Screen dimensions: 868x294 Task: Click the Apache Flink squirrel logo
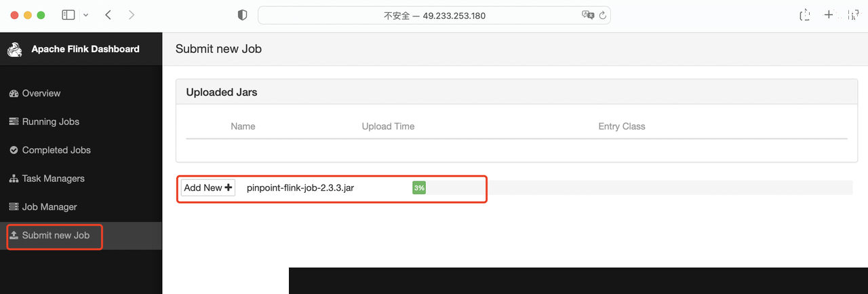click(15, 50)
